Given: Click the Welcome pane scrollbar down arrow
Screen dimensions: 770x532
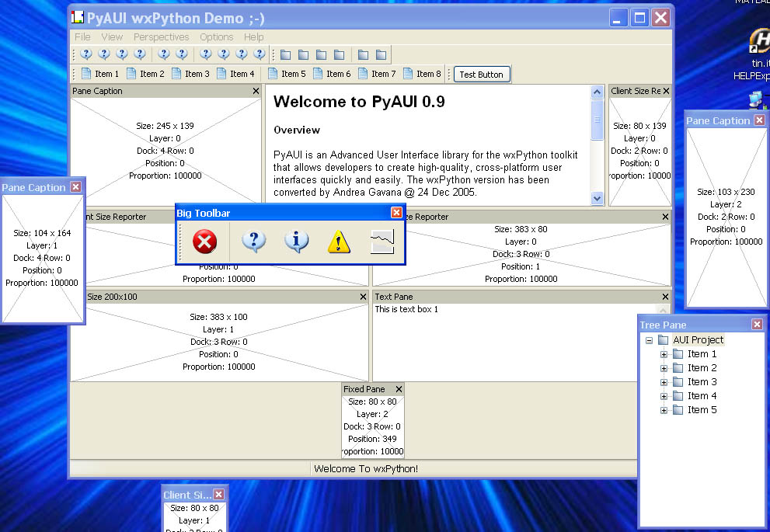Looking at the screenshot, I should coord(597,199).
